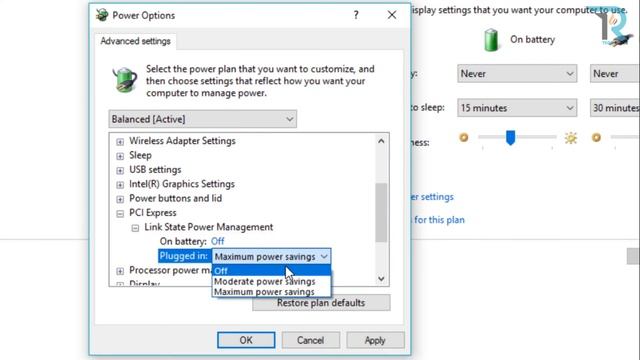Click the settings list scroll down arrow
The width and height of the screenshot is (640, 360).
click(381, 279)
